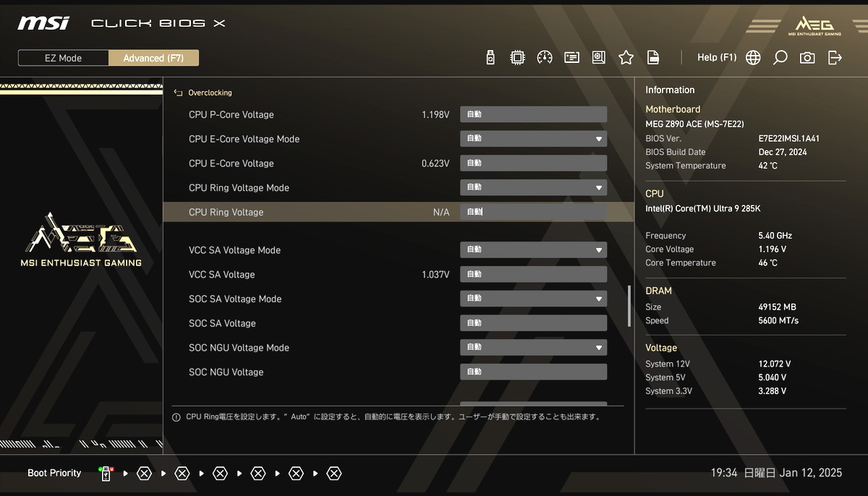
Task: Click the CPU E-Core Voltage input field
Action: [533, 163]
